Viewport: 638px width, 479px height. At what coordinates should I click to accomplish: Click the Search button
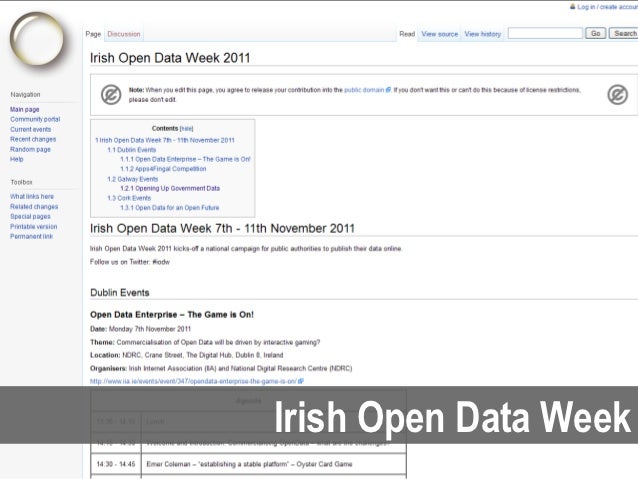[x=624, y=33]
